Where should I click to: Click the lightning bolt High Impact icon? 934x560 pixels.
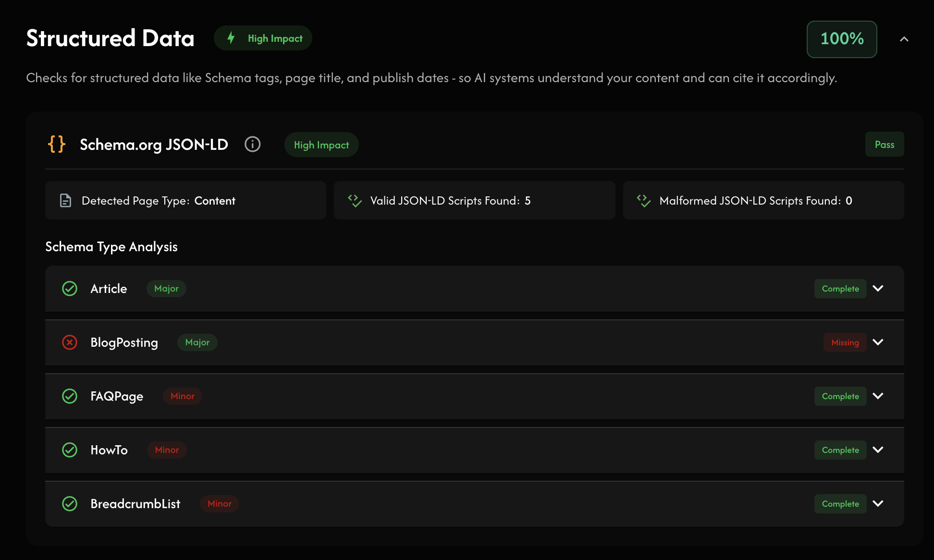coord(231,38)
